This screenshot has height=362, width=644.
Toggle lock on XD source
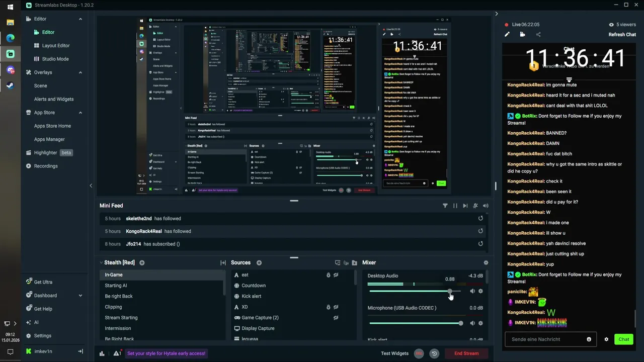pos(328,307)
